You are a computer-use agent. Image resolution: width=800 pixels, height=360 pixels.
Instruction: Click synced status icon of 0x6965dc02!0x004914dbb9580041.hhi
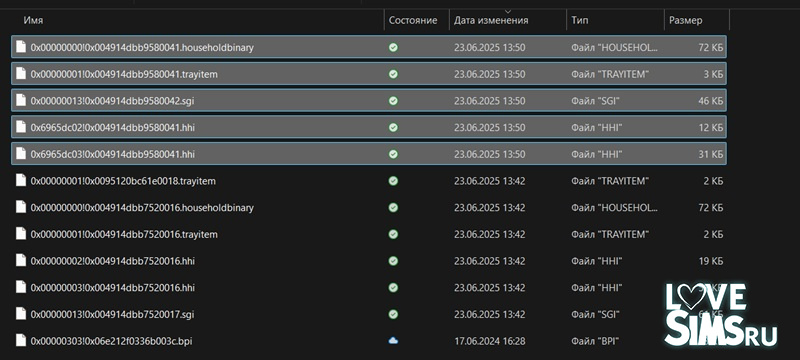pos(393,127)
